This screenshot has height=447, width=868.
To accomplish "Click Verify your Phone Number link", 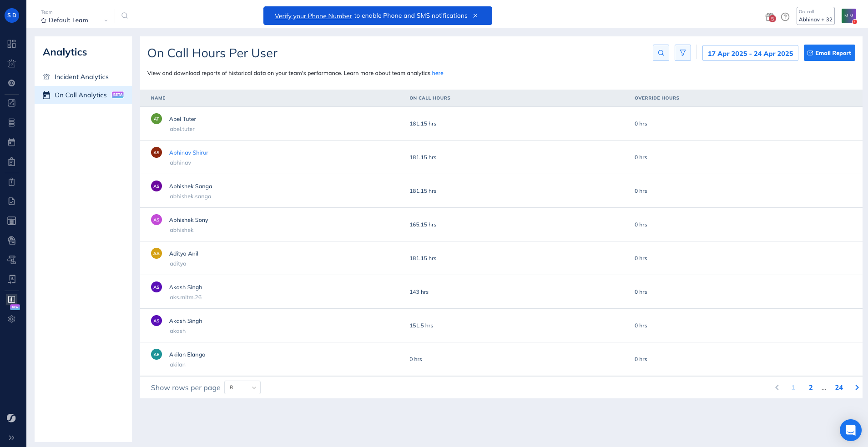I will click(x=313, y=16).
